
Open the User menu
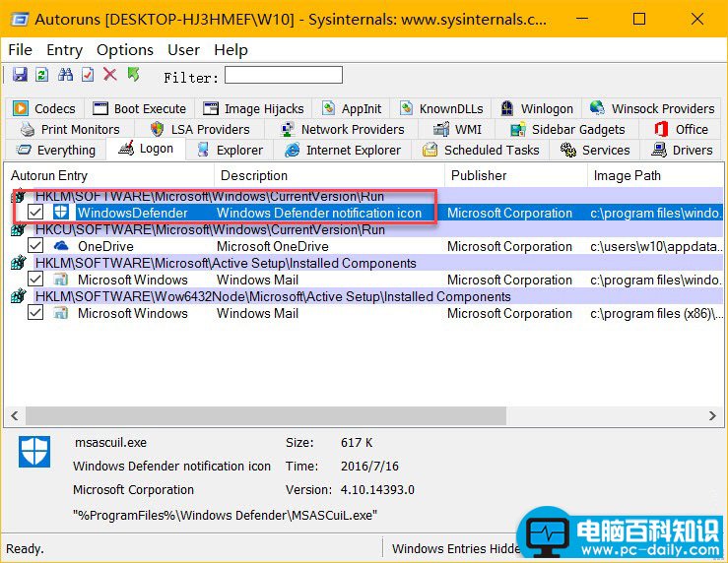pyautogui.click(x=184, y=49)
